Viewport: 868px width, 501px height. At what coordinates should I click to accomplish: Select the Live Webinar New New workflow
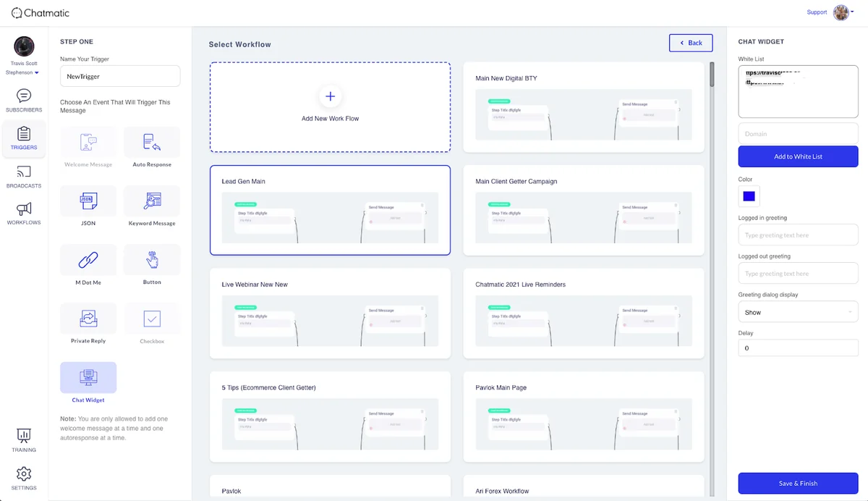(330, 313)
